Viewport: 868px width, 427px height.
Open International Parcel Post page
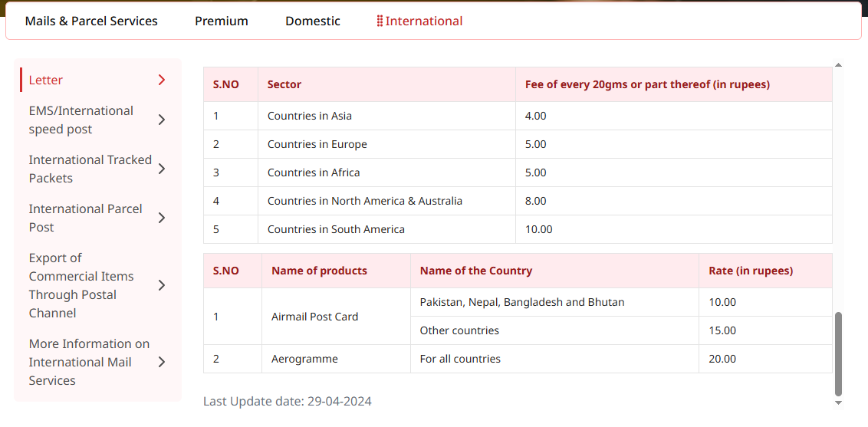85,218
